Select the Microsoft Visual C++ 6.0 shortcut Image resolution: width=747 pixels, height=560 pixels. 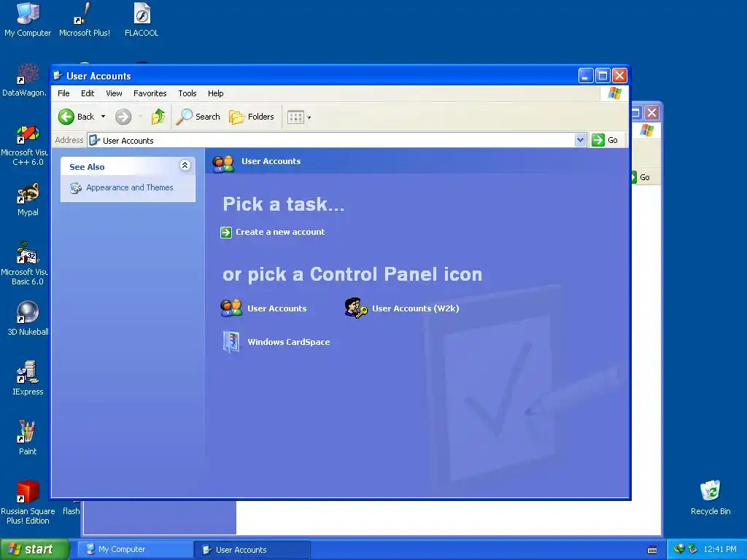coord(25,145)
